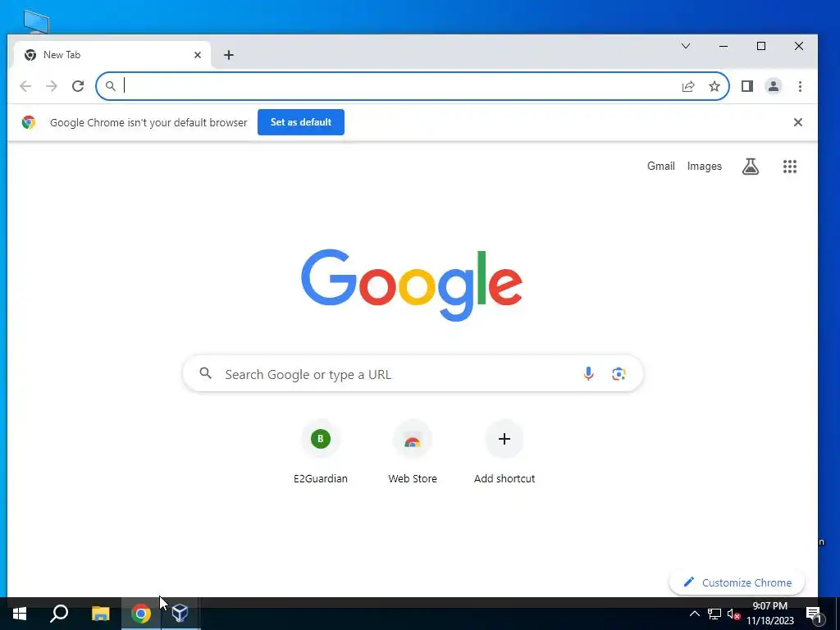The width and height of the screenshot is (840, 630).
Task: Open the Windows Start menu
Action: 20,614
